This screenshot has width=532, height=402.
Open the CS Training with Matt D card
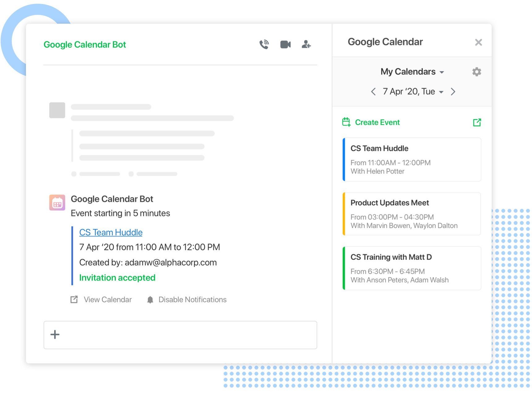pyautogui.click(x=412, y=268)
